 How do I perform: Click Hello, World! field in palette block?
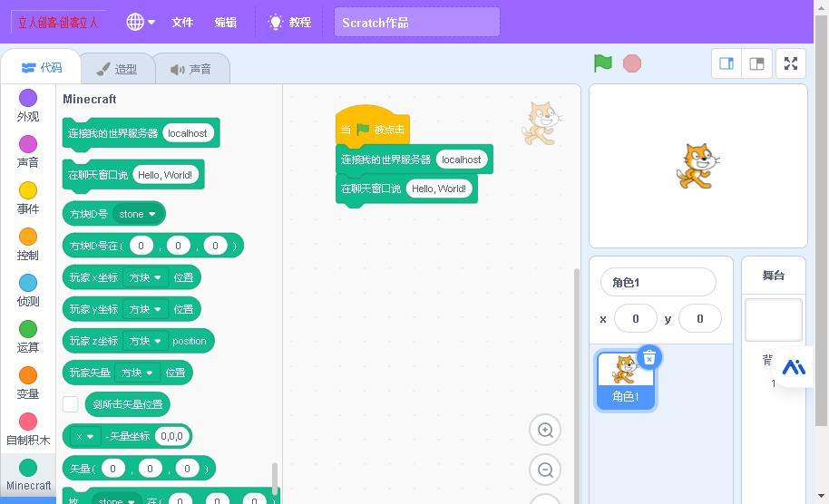pos(165,175)
